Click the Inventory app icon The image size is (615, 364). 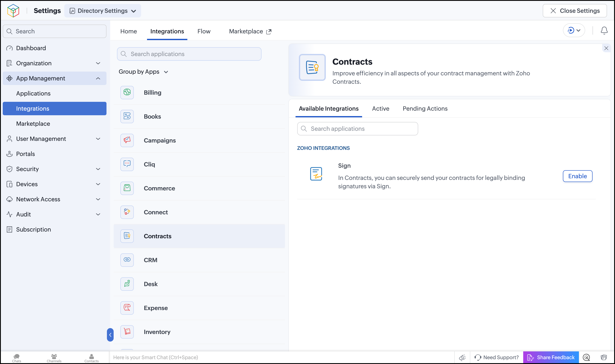tap(127, 332)
